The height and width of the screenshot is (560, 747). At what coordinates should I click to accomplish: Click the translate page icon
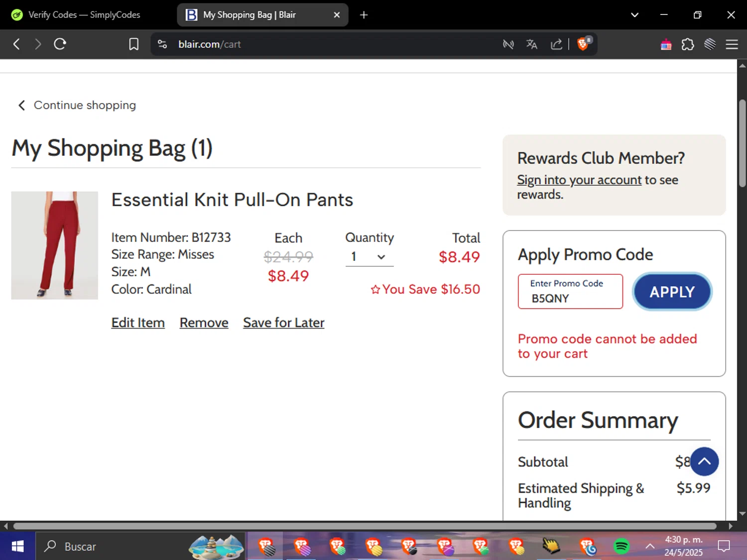tap(531, 44)
